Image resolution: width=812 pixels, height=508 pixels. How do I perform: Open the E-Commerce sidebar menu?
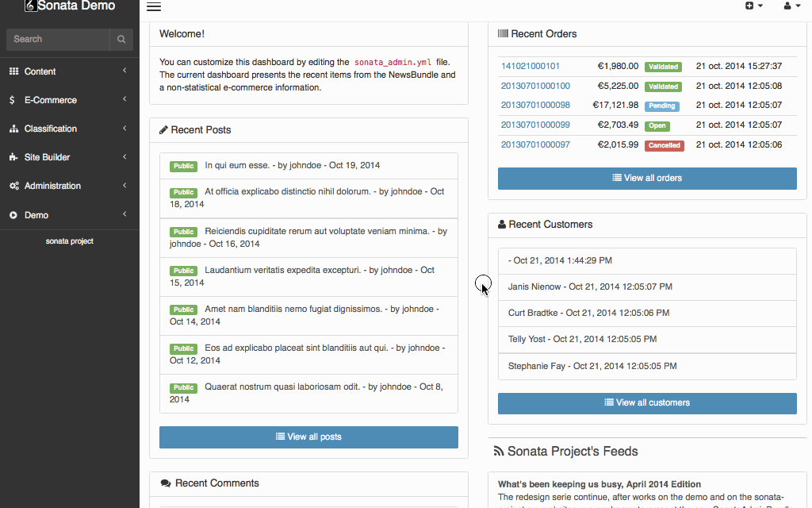click(x=51, y=100)
